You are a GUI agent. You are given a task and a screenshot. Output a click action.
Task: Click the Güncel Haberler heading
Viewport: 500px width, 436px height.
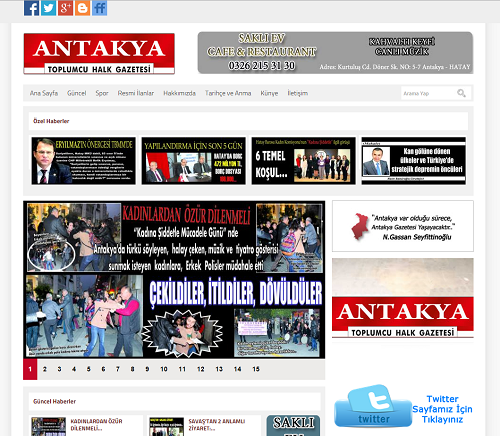(54, 401)
